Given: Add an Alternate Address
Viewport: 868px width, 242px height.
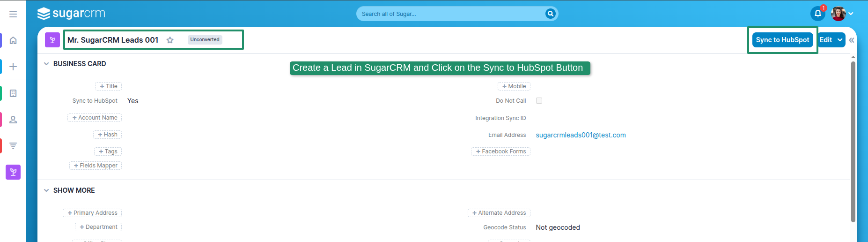Looking at the screenshot, I should (x=499, y=213).
